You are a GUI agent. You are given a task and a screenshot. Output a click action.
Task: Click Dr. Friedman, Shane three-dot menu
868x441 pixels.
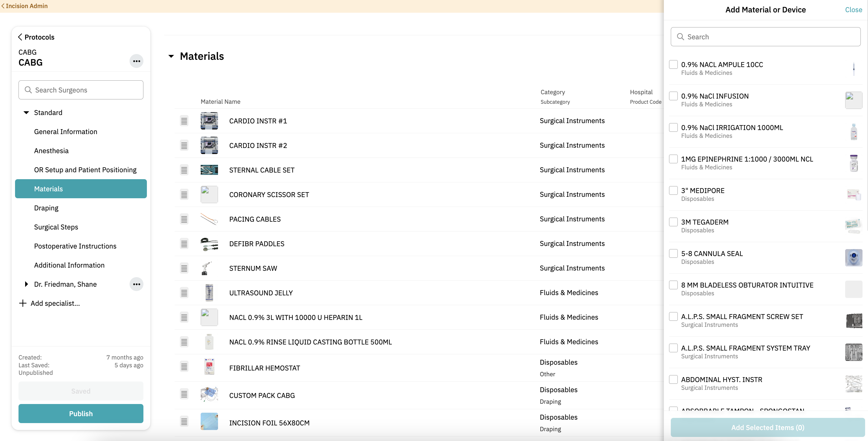[x=136, y=284]
